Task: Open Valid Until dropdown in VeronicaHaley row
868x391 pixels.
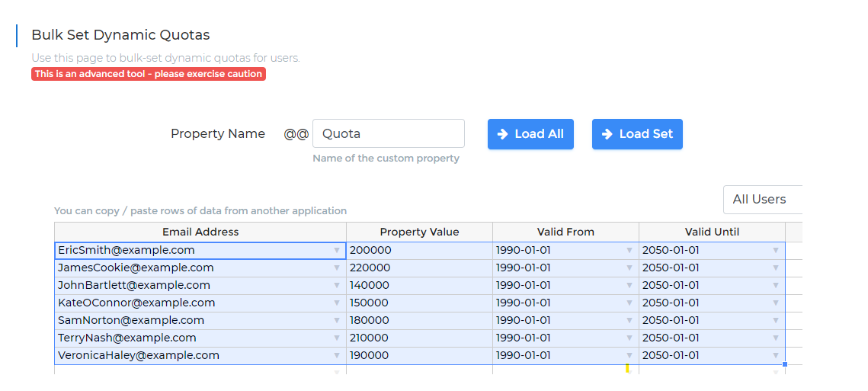Action: (x=776, y=355)
